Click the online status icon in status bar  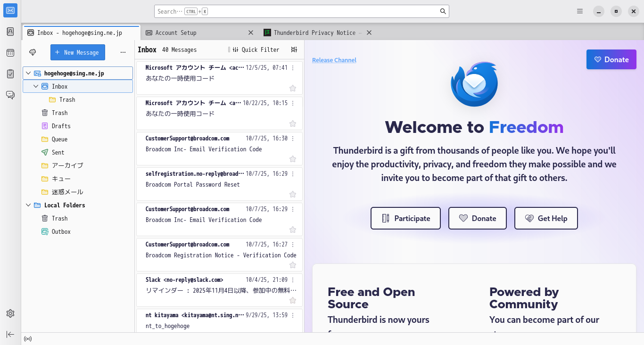[28, 339]
